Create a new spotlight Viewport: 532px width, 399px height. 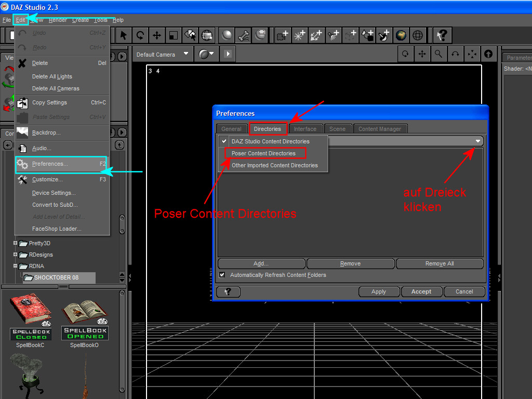[x=333, y=35]
